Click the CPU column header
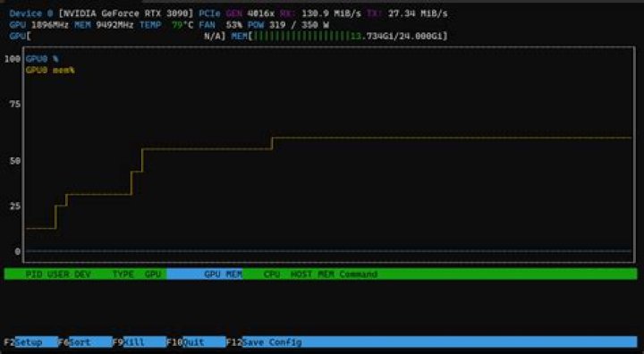Screen dimensions: 644x354 coord(272,274)
